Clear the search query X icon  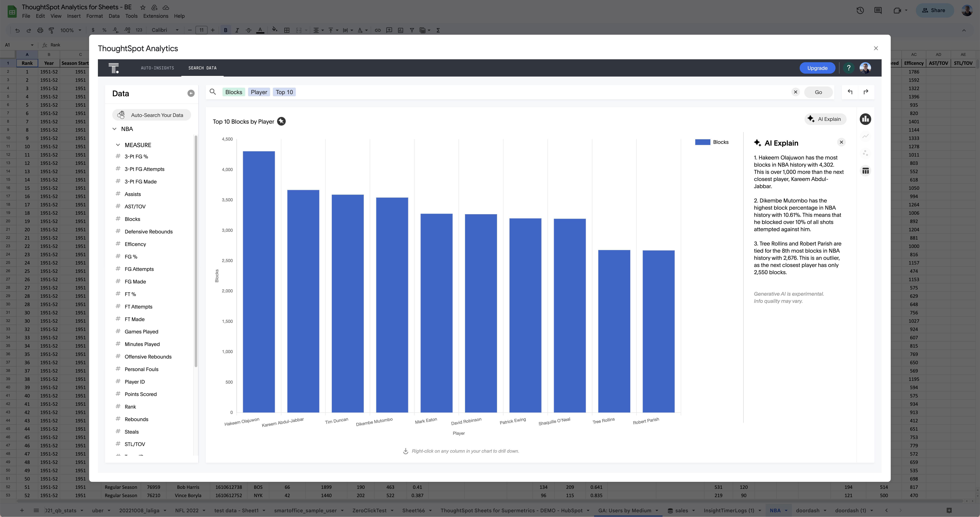point(795,92)
